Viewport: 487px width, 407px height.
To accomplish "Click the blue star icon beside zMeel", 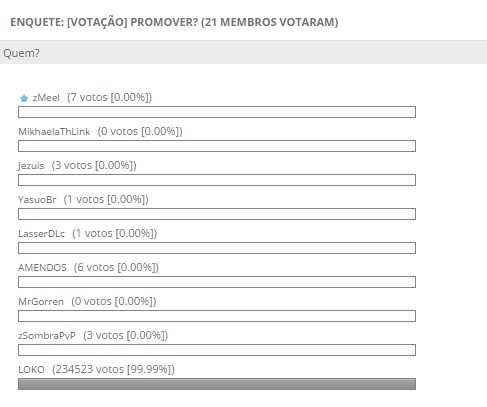I will coord(24,98).
